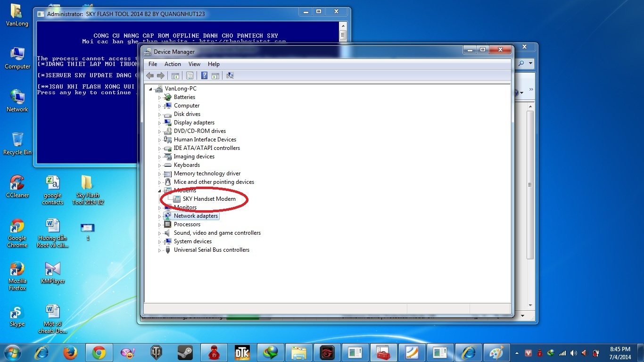Expand the Network adapters node
The height and width of the screenshot is (362, 644).
[x=159, y=216]
